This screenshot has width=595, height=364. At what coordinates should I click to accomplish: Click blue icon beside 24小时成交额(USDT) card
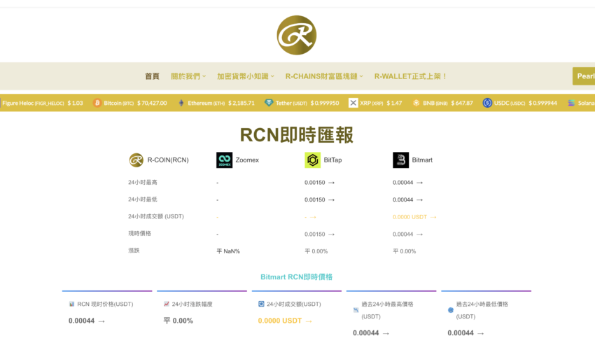(261, 304)
